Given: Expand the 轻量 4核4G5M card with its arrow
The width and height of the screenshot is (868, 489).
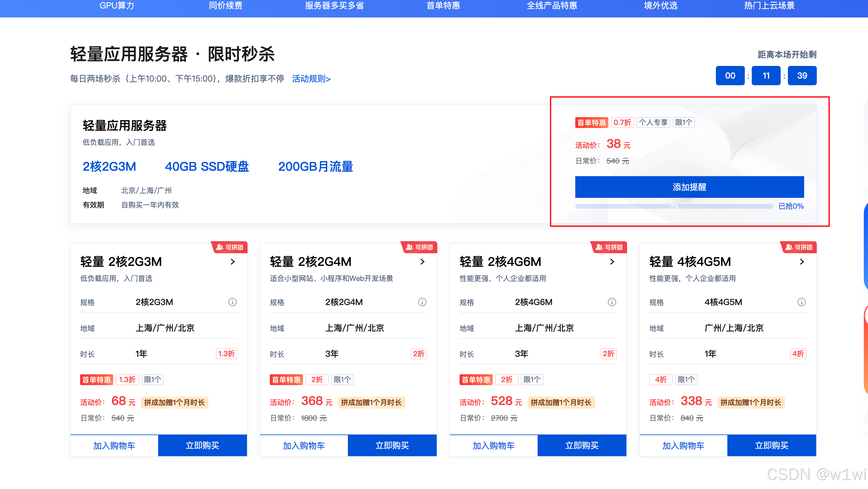Looking at the screenshot, I should (802, 262).
